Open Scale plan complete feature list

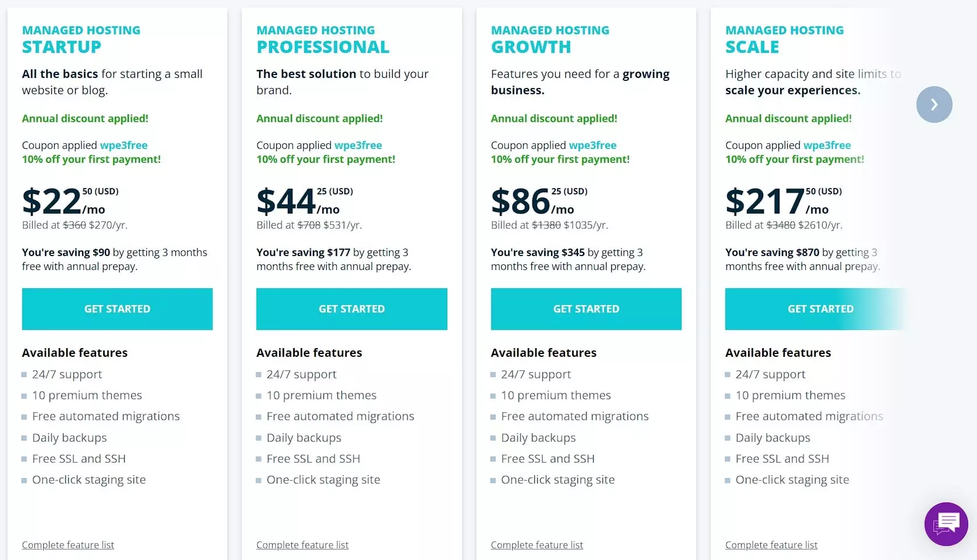pos(771,545)
